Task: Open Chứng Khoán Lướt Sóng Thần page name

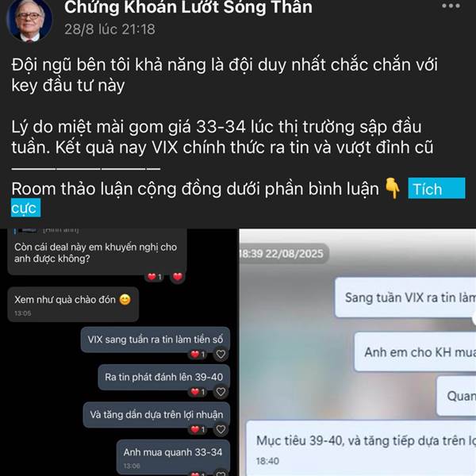Action: click(188, 7)
